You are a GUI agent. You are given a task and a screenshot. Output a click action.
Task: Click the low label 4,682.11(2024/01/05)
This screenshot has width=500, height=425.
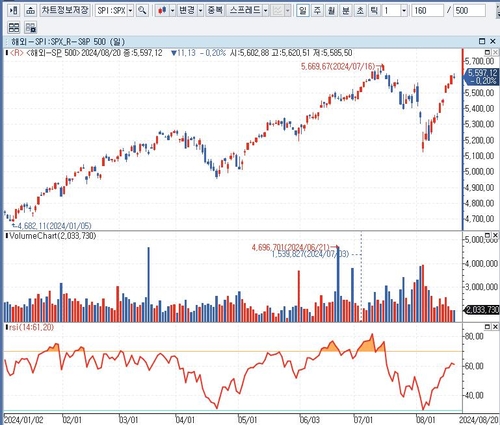click(x=54, y=226)
